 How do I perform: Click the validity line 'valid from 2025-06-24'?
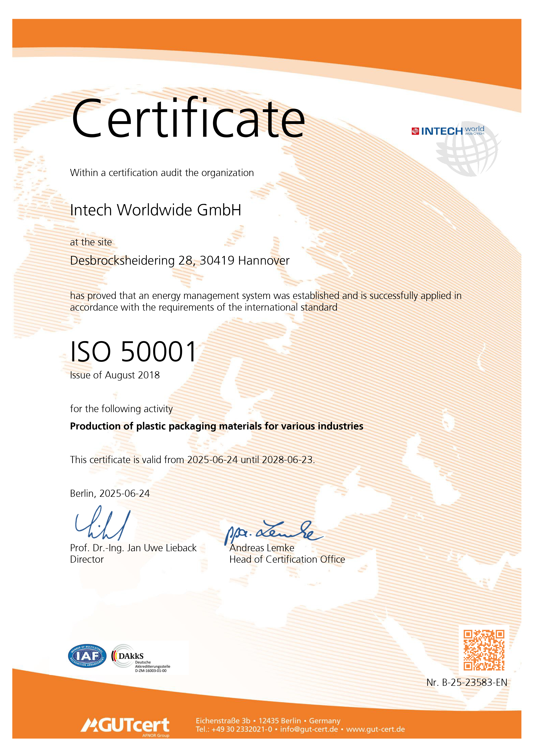point(193,460)
